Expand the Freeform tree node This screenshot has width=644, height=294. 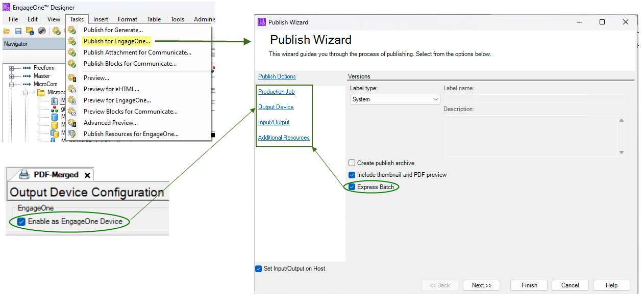pos(11,68)
